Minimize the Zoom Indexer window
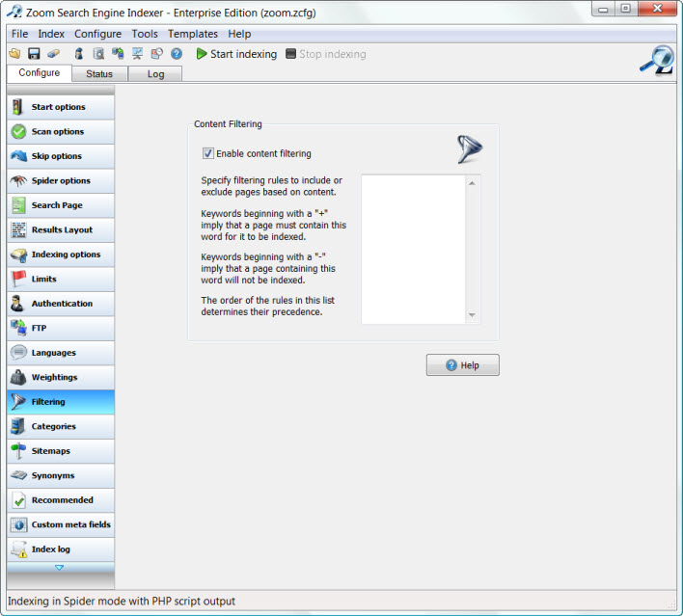This screenshot has width=683, height=616. (x=603, y=9)
